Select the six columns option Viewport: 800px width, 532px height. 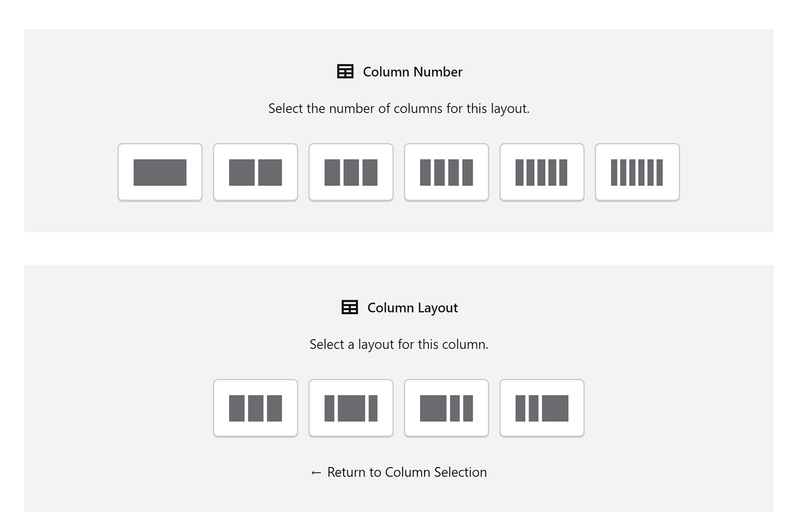coord(637,172)
